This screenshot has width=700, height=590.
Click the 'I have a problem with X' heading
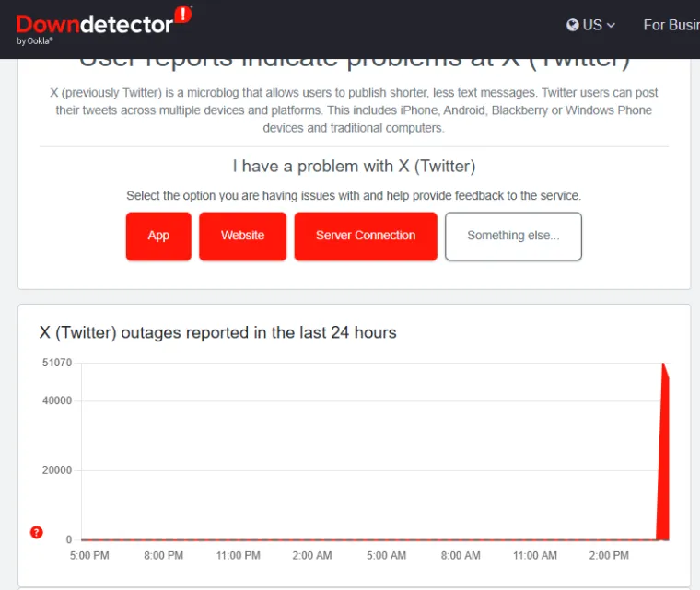354,167
